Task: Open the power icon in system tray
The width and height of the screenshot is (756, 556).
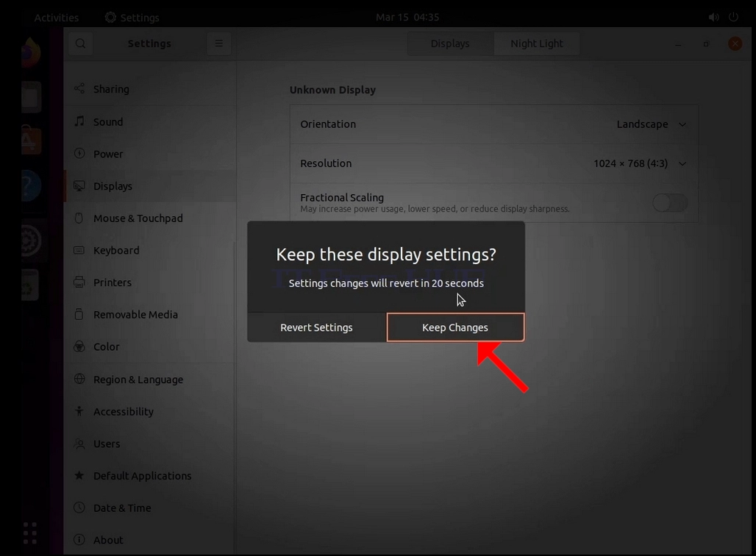Action: point(733,18)
